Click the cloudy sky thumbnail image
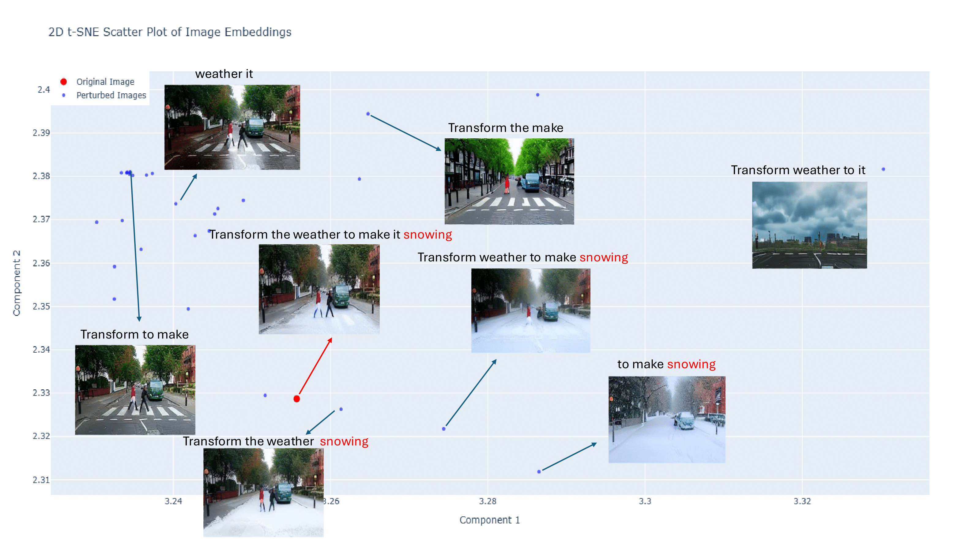 pos(809,225)
